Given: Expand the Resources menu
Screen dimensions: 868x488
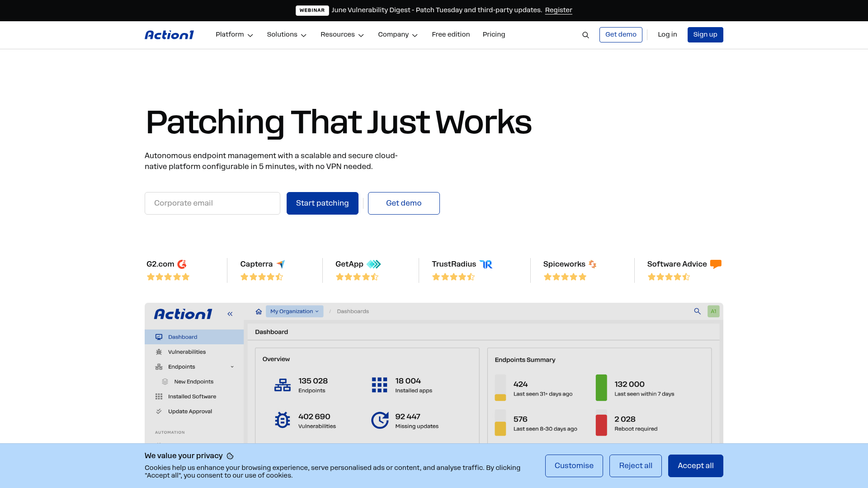Looking at the screenshot, I should coord(342,35).
